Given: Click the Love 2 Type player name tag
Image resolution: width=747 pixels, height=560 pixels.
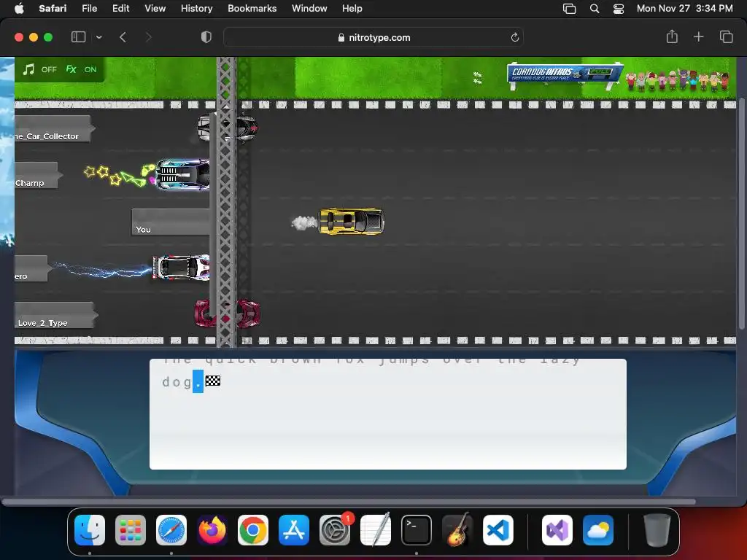Looking at the screenshot, I should point(55,315).
